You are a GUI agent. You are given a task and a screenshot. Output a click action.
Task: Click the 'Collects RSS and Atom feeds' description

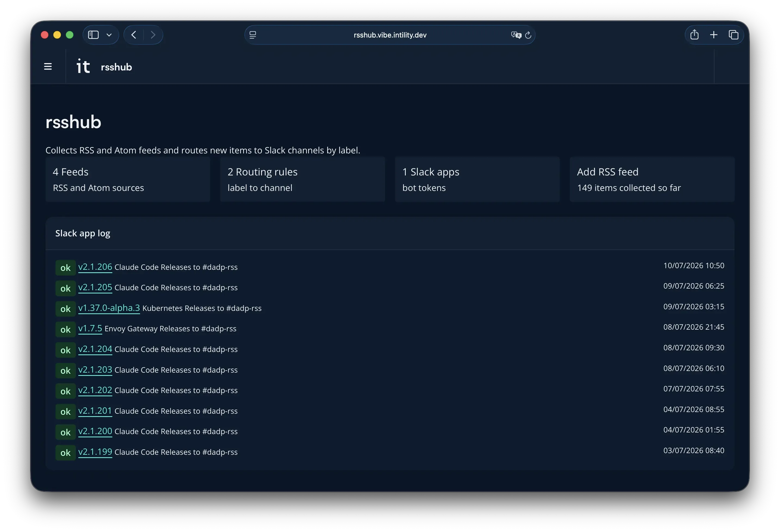[x=203, y=150]
